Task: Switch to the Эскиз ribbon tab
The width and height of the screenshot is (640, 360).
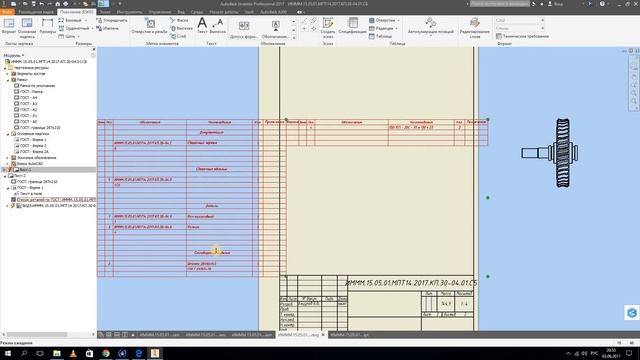Action: 104,12
